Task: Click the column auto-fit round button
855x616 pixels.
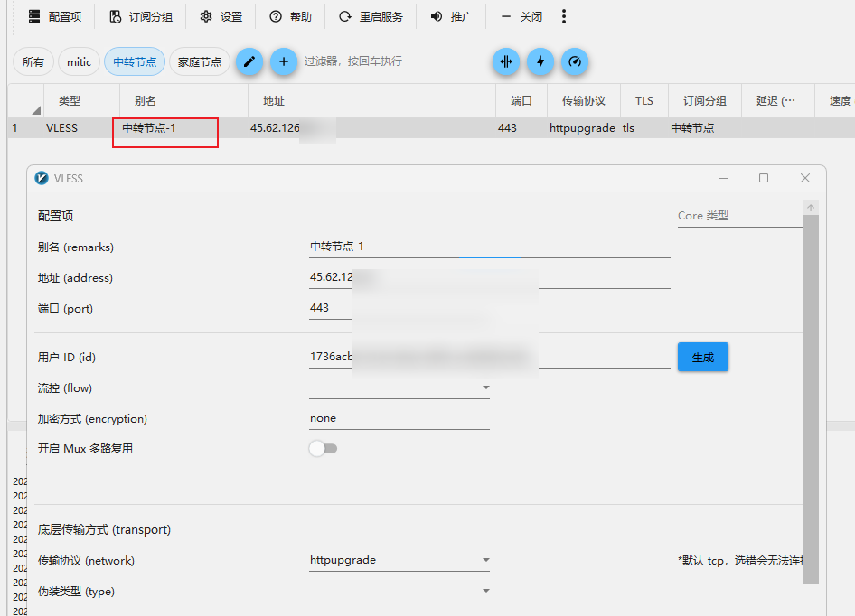Action: (506, 61)
